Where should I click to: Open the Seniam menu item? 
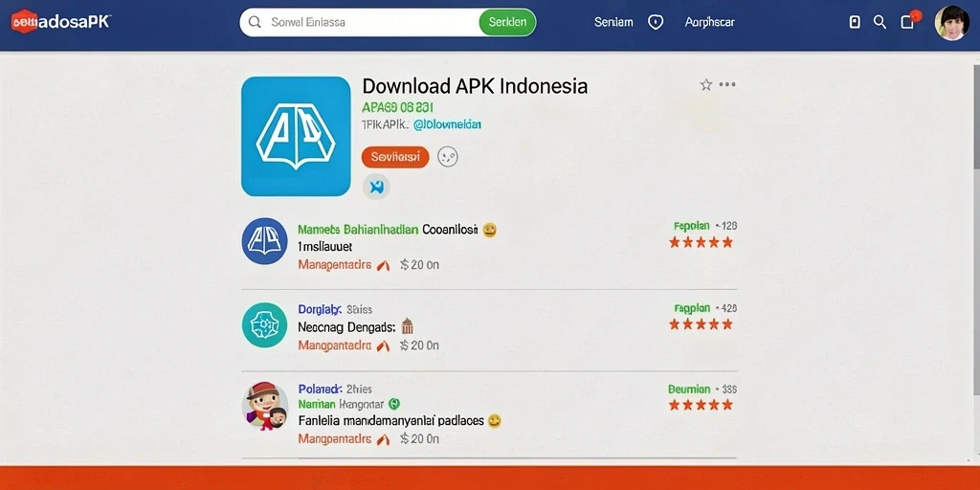tap(613, 23)
